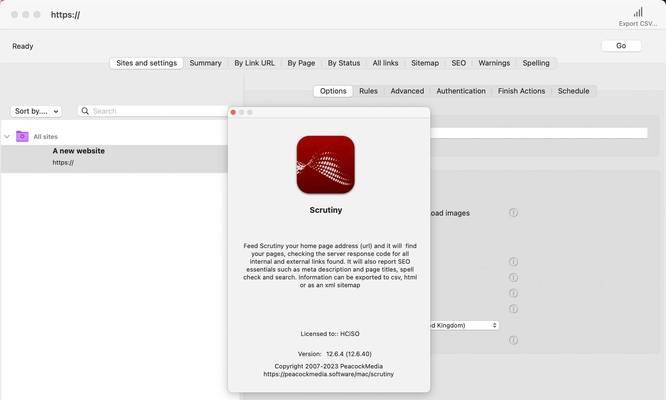Open the Rules settings tab

(x=368, y=91)
